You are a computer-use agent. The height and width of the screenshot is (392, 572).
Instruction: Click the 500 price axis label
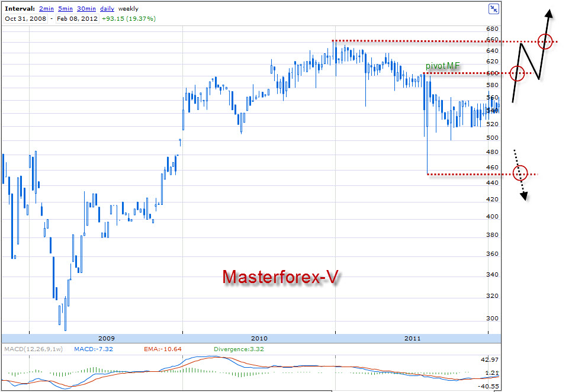[493, 137]
